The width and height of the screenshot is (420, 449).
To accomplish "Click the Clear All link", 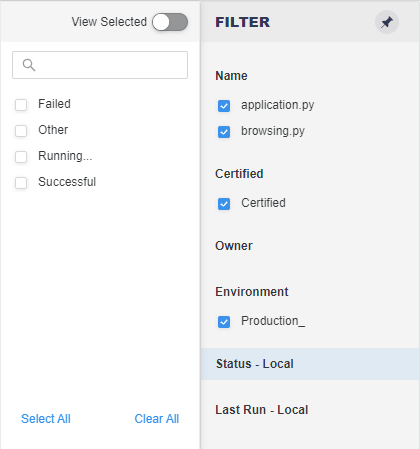I will [x=157, y=419].
